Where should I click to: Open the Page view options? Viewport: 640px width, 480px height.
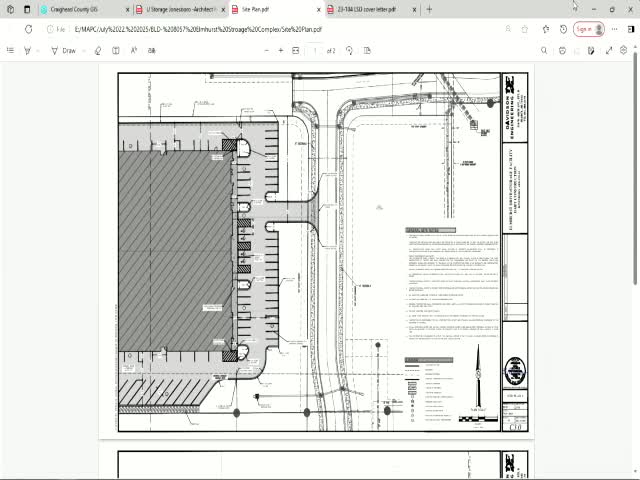(367, 51)
